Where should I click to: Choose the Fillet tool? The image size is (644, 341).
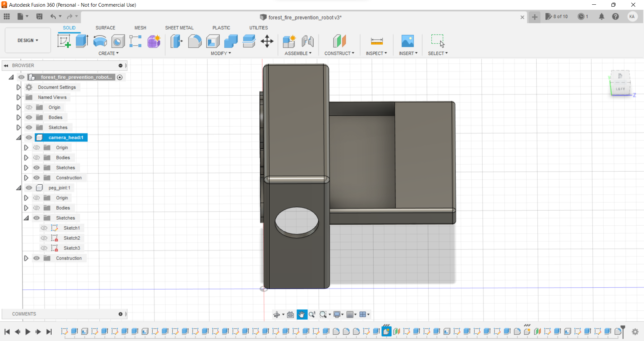(x=195, y=41)
